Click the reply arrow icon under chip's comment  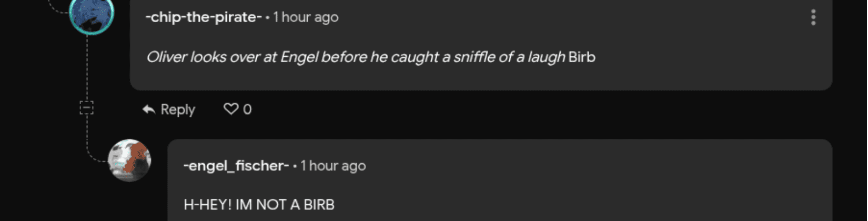point(149,109)
